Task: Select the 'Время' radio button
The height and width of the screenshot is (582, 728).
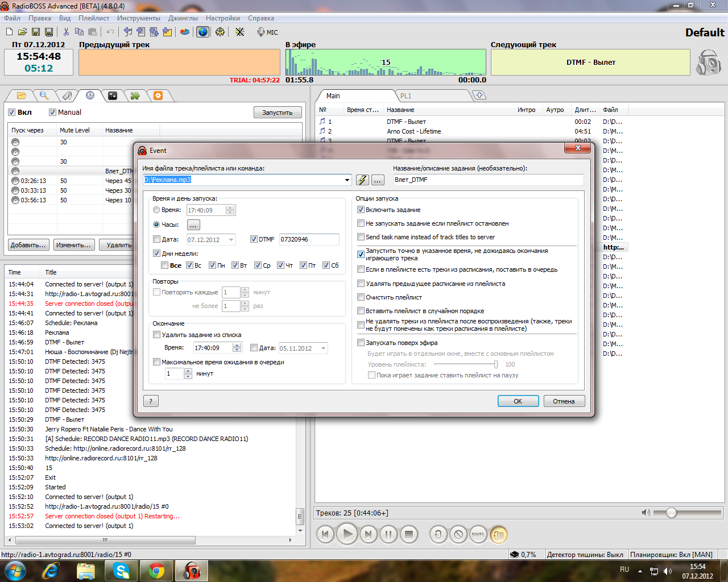Action: pyautogui.click(x=156, y=210)
